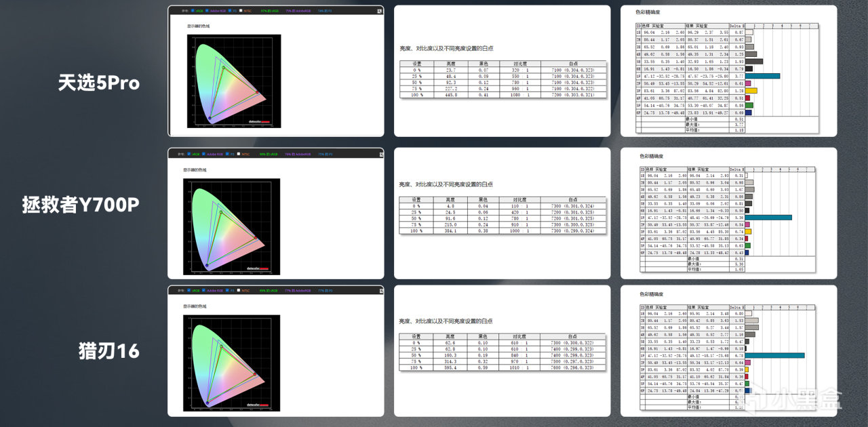Click the 猎刃16 laptop name label
The width and height of the screenshot is (868, 427).
[109, 350]
